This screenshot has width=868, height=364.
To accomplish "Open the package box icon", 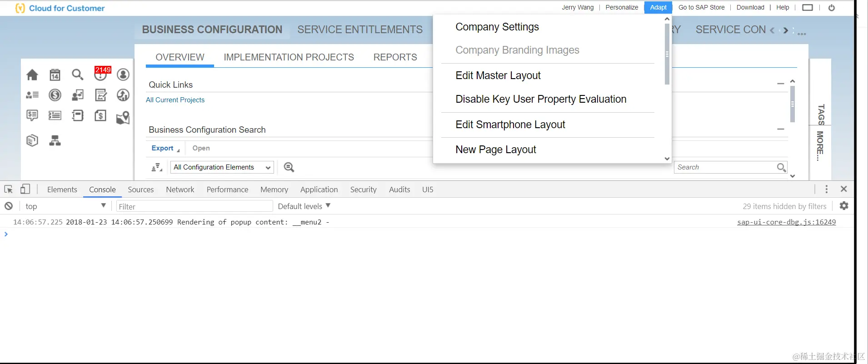I will click(x=32, y=140).
